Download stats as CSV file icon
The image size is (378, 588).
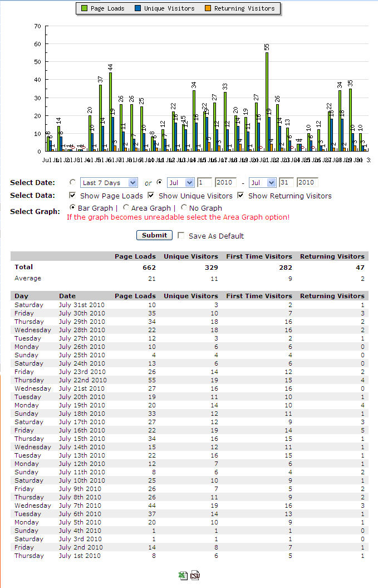(195, 575)
